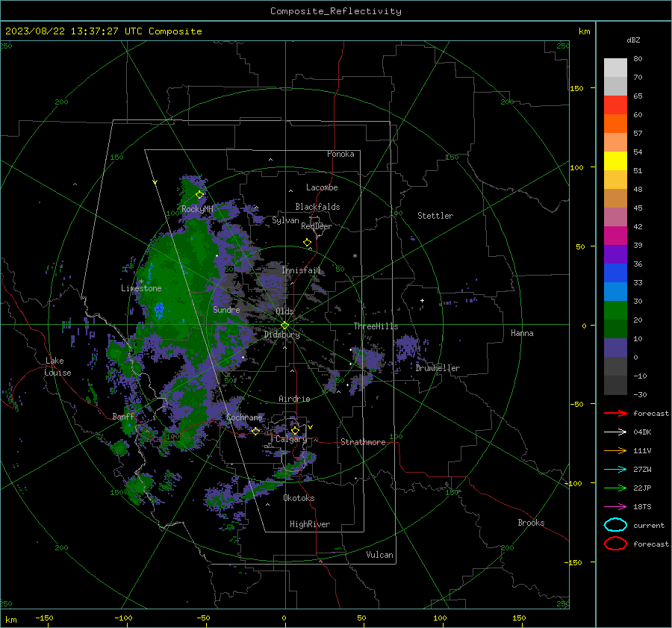Select the Stettler label
The width and height of the screenshot is (672, 628).
[435, 216]
